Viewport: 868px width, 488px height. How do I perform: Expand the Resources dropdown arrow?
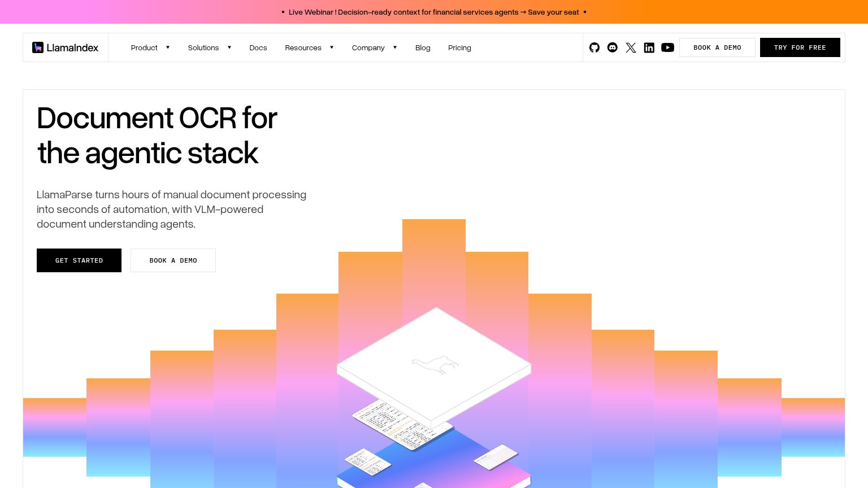tap(332, 47)
